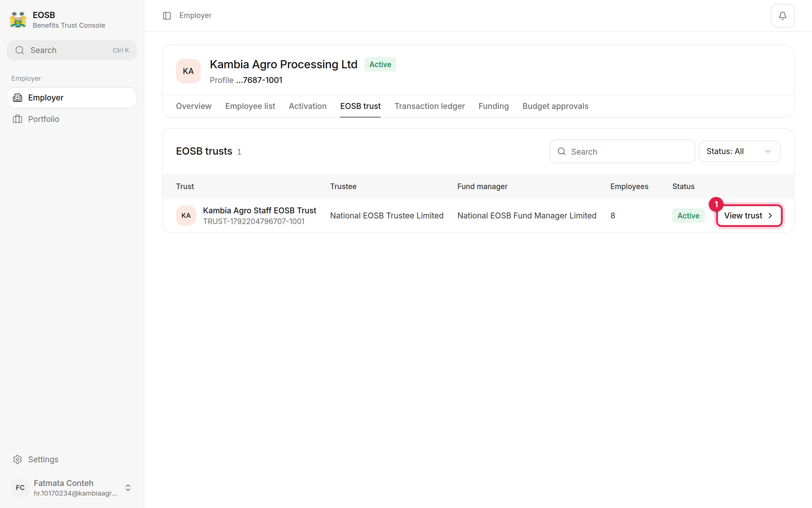Go to the Funding tab
Image resolution: width=812 pixels, height=508 pixels.
pyautogui.click(x=494, y=106)
